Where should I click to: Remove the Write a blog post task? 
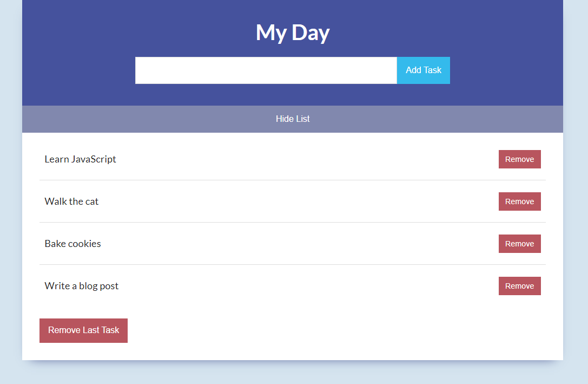click(x=519, y=286)
